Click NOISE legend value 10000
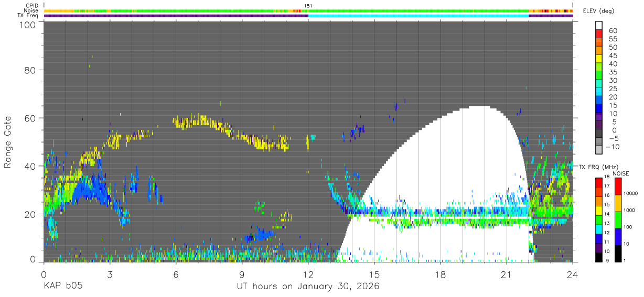 point(632,193)
